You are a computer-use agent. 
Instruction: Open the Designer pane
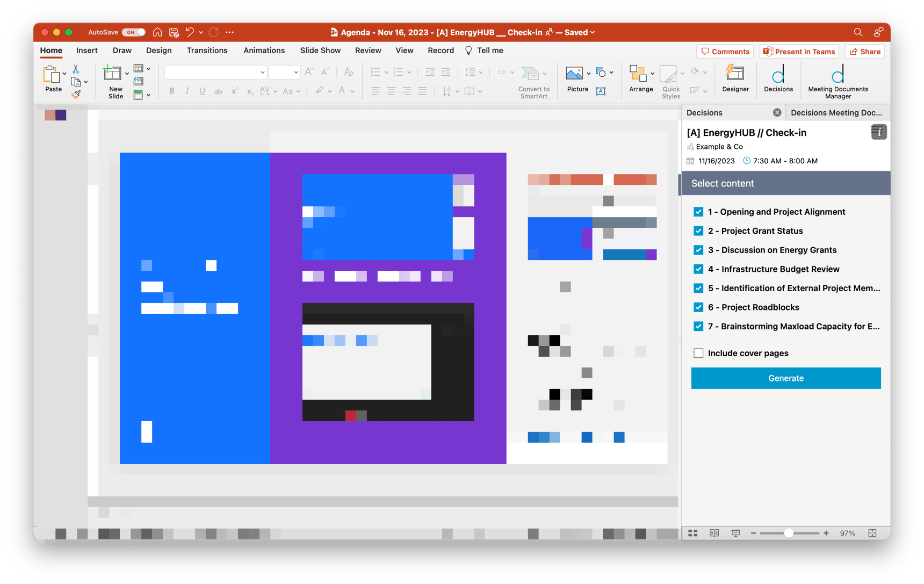pos(735,80)
